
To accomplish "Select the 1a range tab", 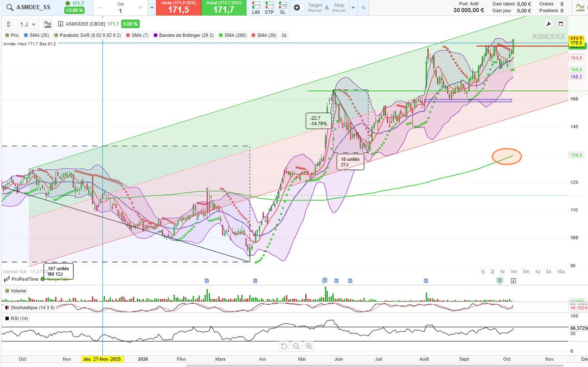I will point(538,271).
